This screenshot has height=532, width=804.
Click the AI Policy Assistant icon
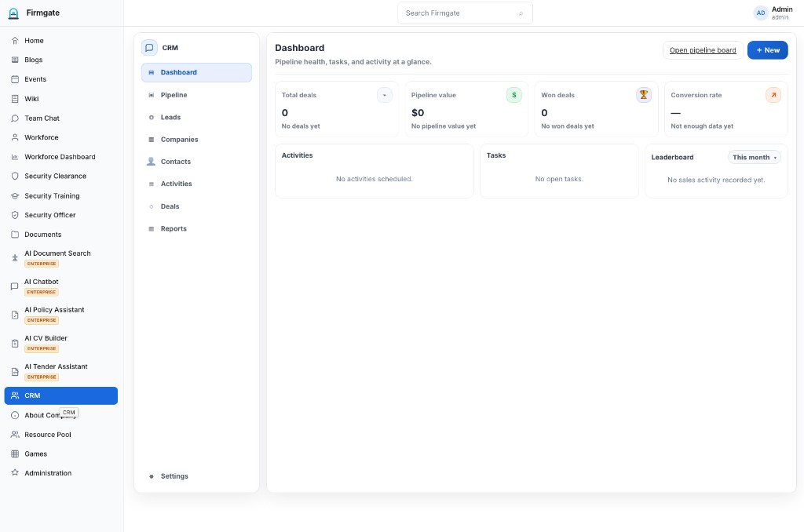click(15, 315)
